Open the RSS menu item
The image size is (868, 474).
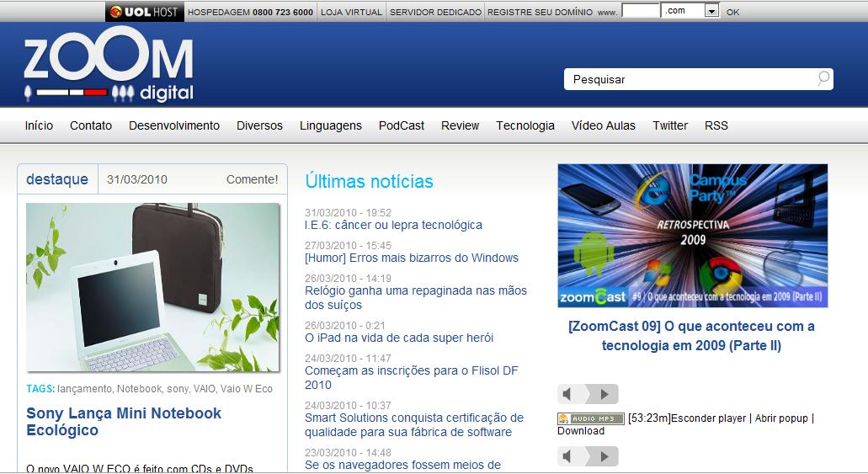click(716, 125)
